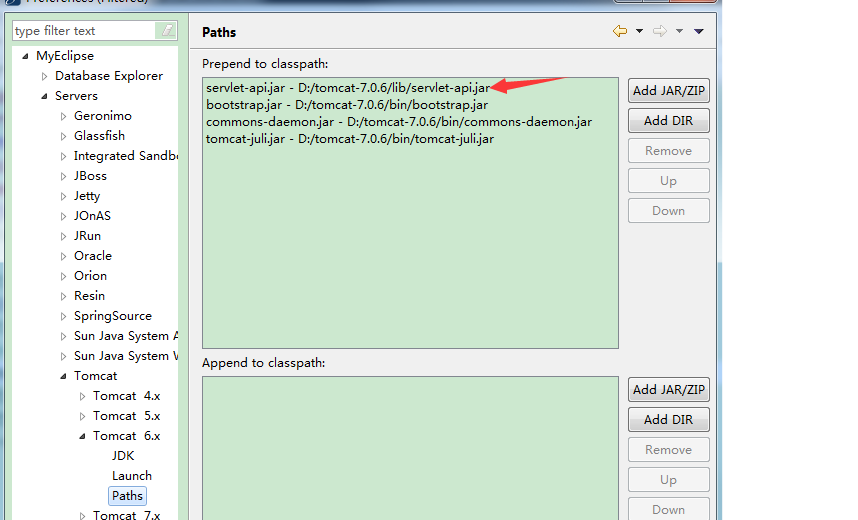
Task: Click inside the Append to classpath list
Action: 410,448
